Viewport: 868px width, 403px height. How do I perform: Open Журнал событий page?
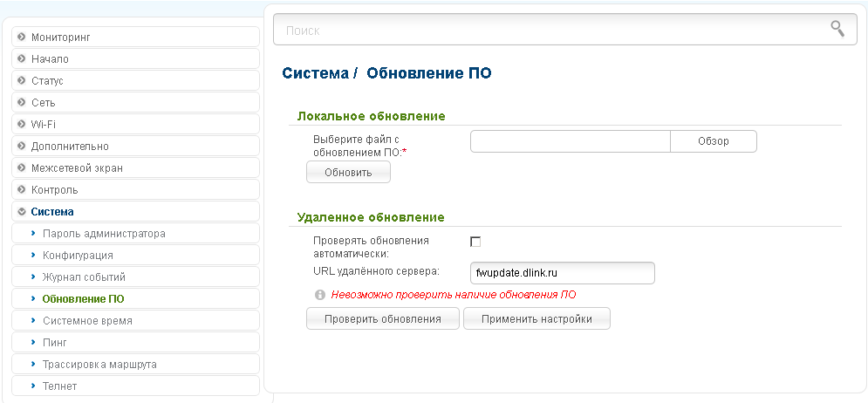tap(84, 277)
